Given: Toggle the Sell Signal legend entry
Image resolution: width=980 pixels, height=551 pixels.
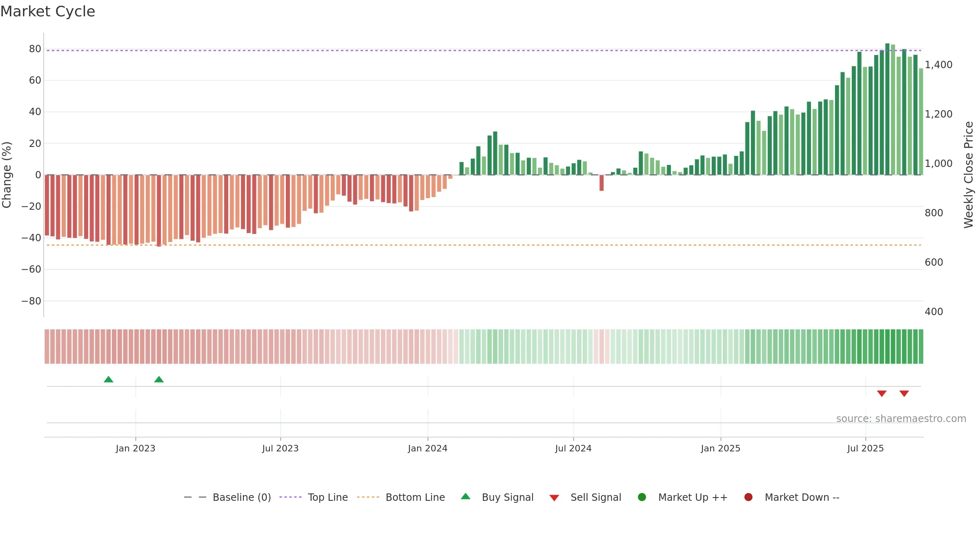Looking at the screenshot, I should click(x=585, y=497).
